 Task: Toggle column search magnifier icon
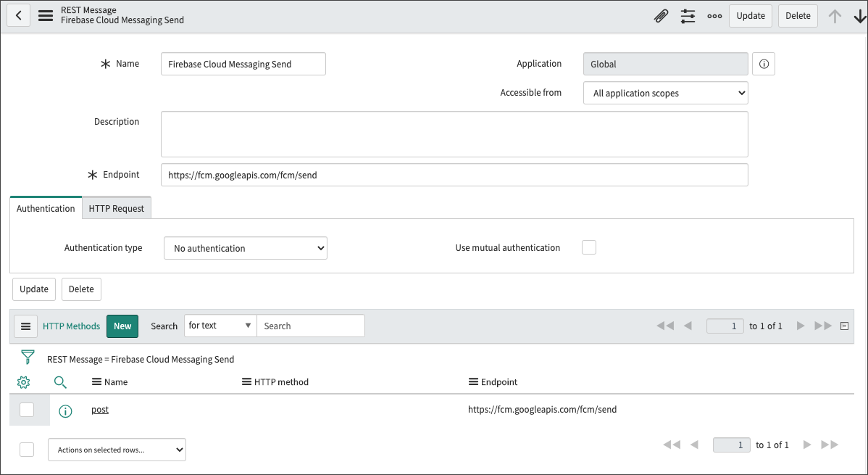tap(60, 382)
